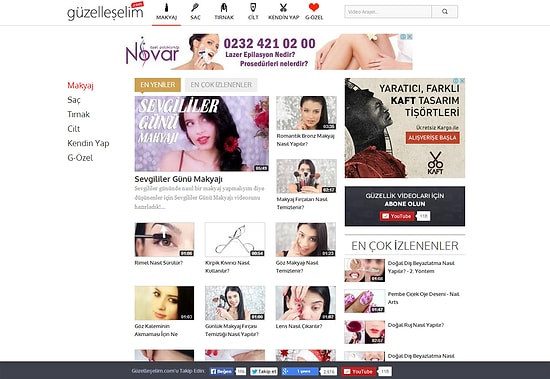This screenshot has width=550, height=379.
Task: Open G-Özel in the left sidebar
Action: coord(80,158)
